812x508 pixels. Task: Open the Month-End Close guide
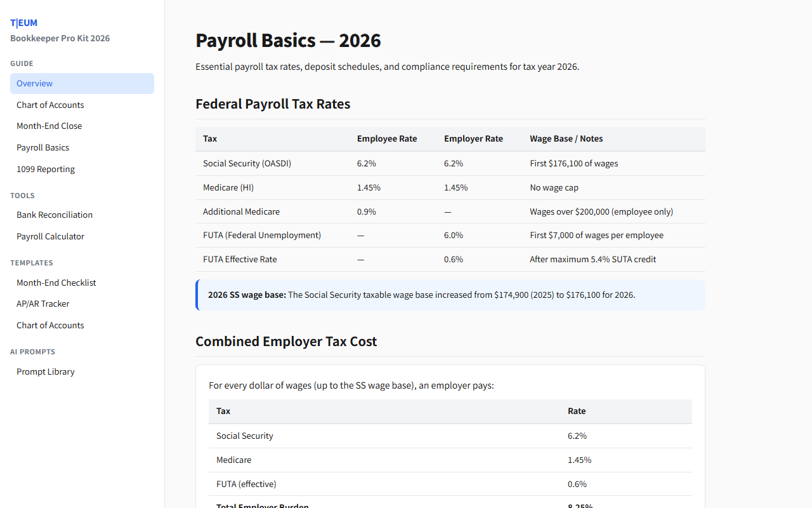click(49, 126)
